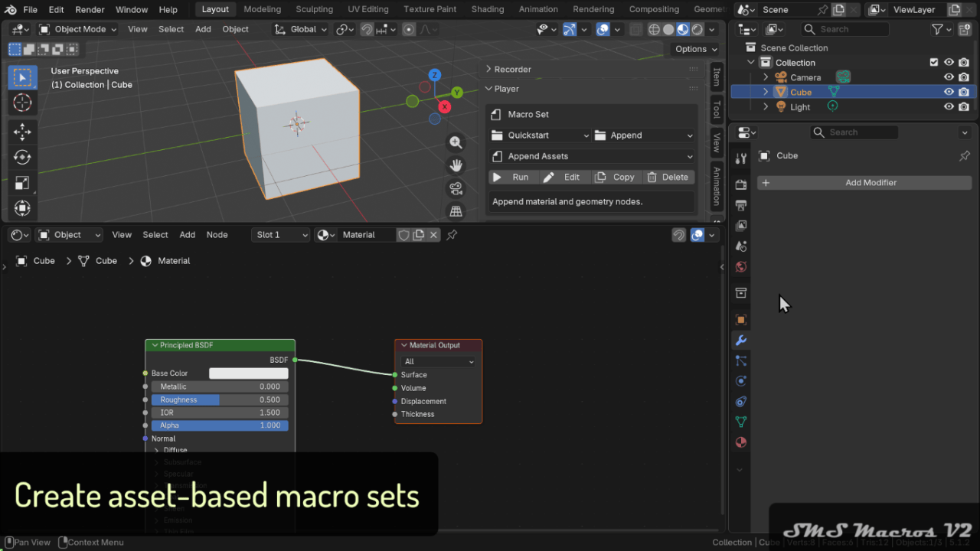Open the Slot 1 material slot dropdown
980x551 pixels.
pyautogui.click(x=280, y=235)
